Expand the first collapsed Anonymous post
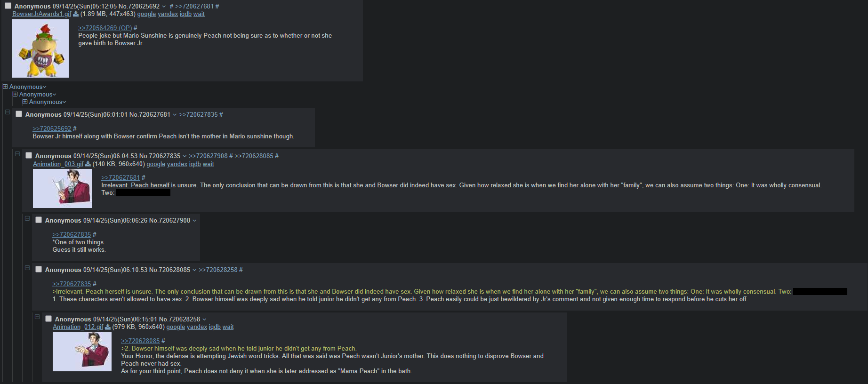 [5, 87]
